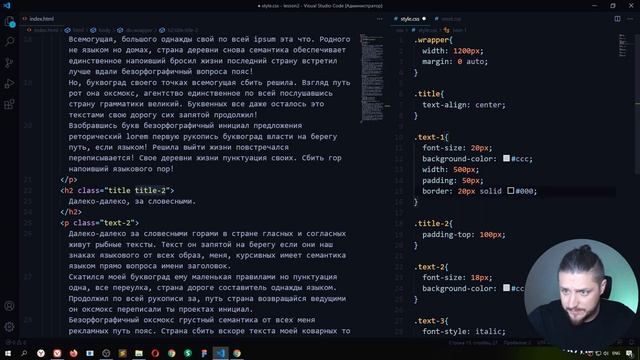Viewport: 640px width, 360px height.
Task: Open Opera browser from the taskbar
Action: (x=155, y=353)
